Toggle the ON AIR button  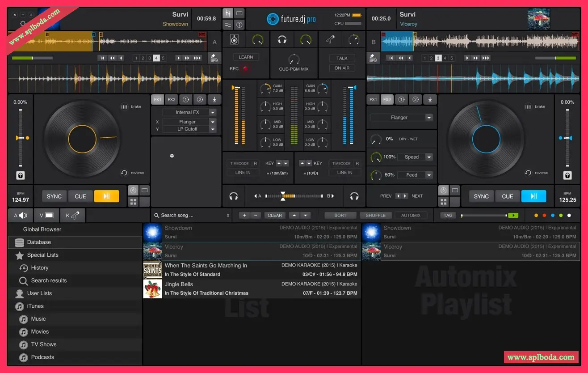pyautogui.click(x=342, y=68)
